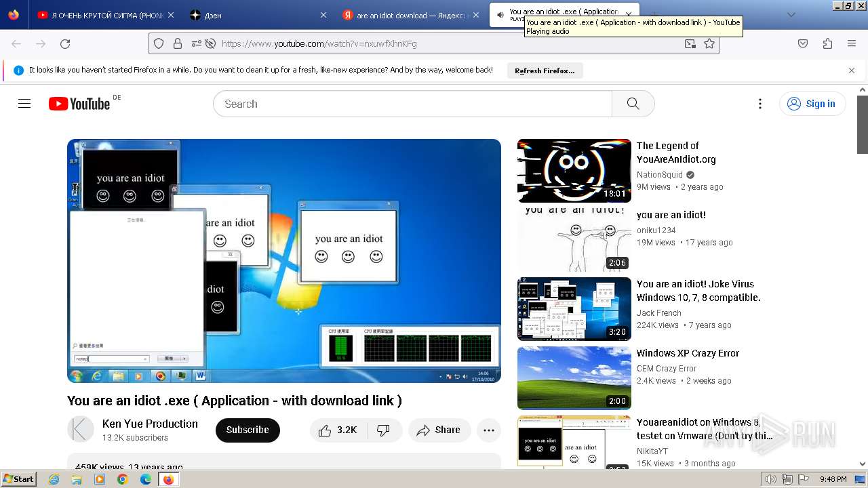Mute the playing tab via speaker icon
Screen dimensions: 868x488
(500, 14)
